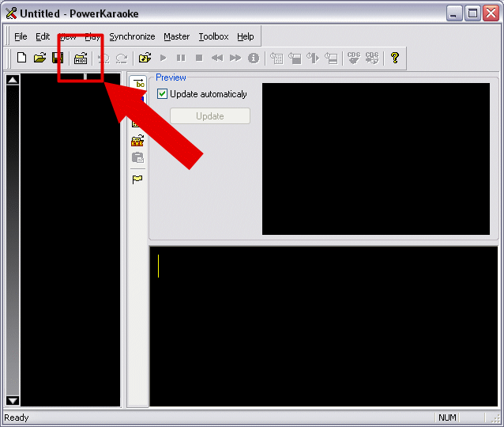
Task: Open Help with the yellow question mark
Action: point(395,58)
